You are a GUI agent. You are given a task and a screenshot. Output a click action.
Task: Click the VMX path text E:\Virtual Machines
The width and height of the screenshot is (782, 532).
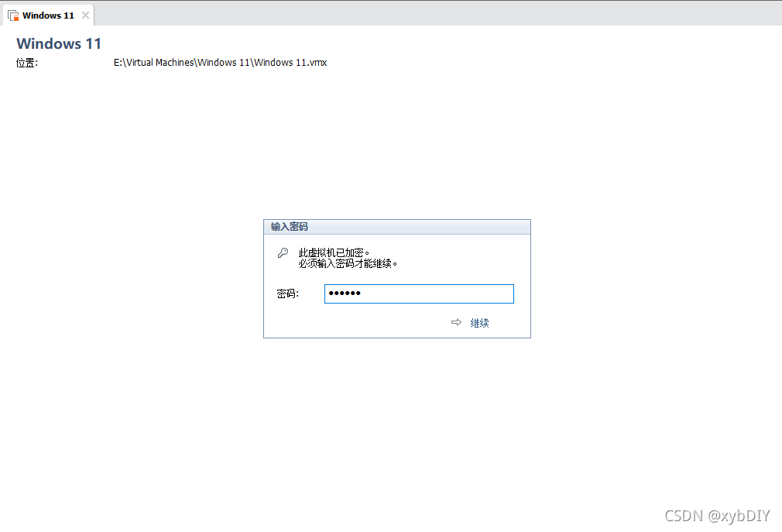(220, 62)
